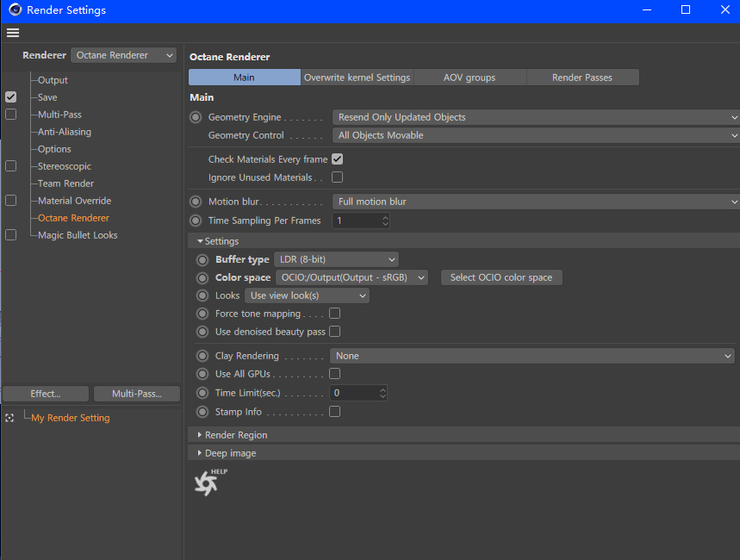Screen dimensions: 740x560
Task: Click the animation dot beside Motion blur
Action: 196,202
